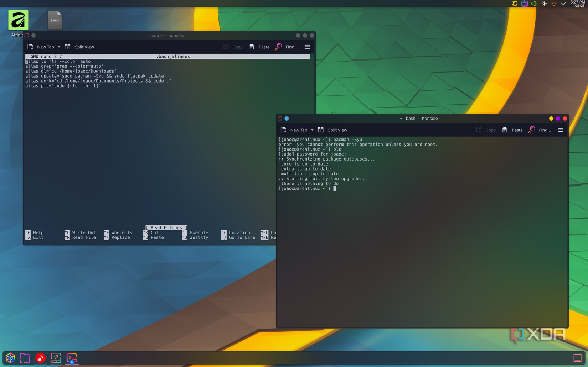Open Find in the sudo Konsole window
Screen dimensions: 588x367
click(287, 47)
